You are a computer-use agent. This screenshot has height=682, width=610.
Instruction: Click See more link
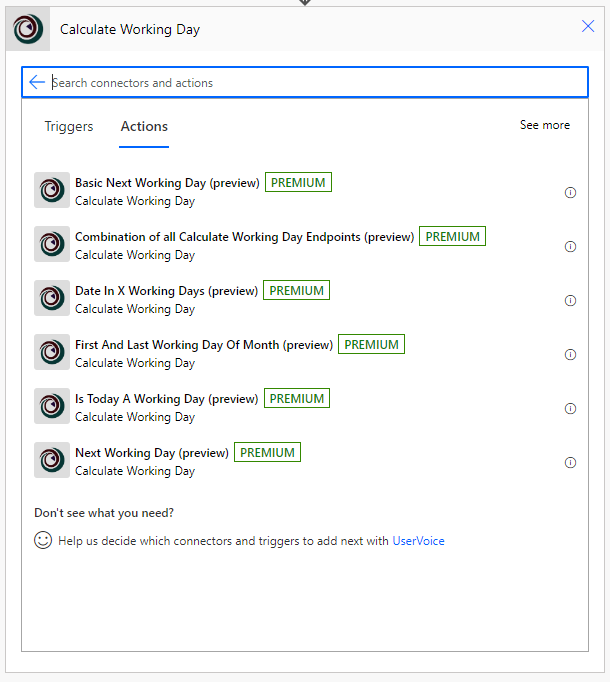click(545, 125)
